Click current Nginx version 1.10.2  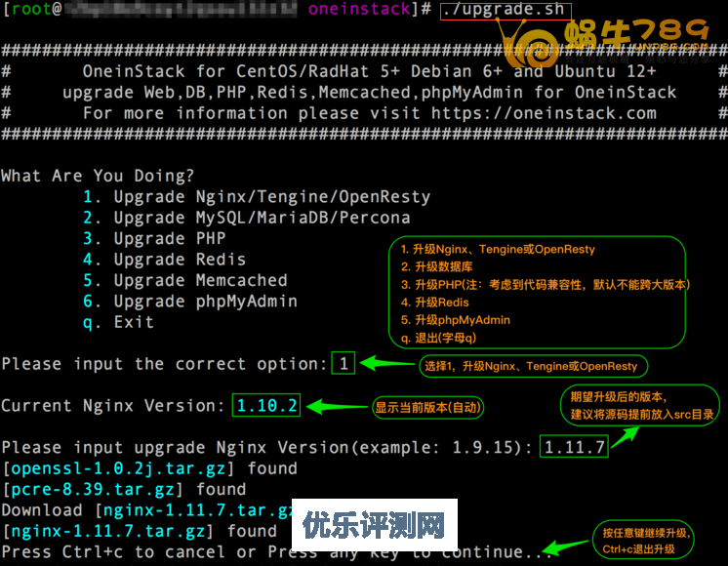266,405
